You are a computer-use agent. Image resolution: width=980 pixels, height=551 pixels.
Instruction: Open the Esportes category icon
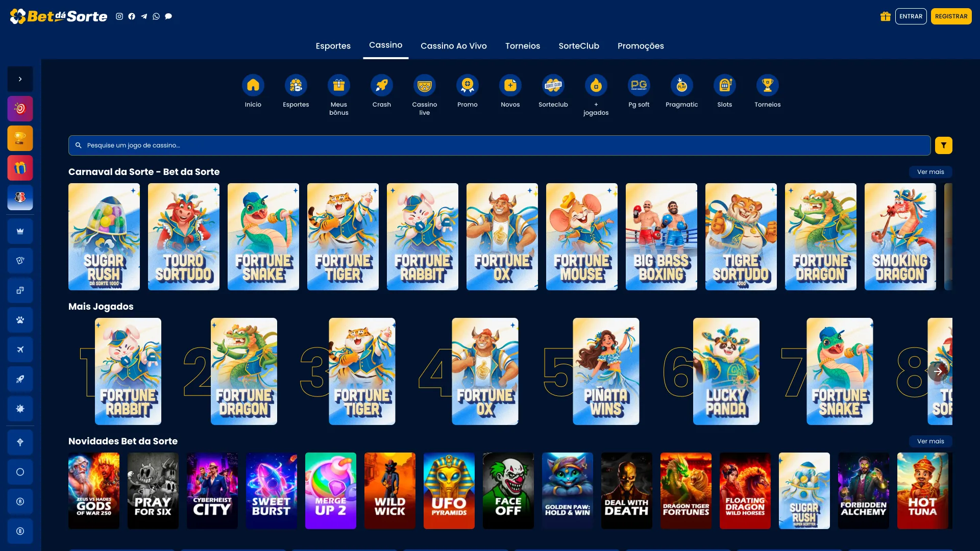[296, 85]
